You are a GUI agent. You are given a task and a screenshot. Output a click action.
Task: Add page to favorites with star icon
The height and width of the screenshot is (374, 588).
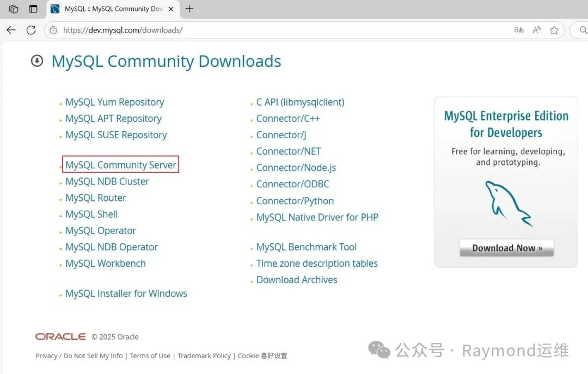click(555, 30)
